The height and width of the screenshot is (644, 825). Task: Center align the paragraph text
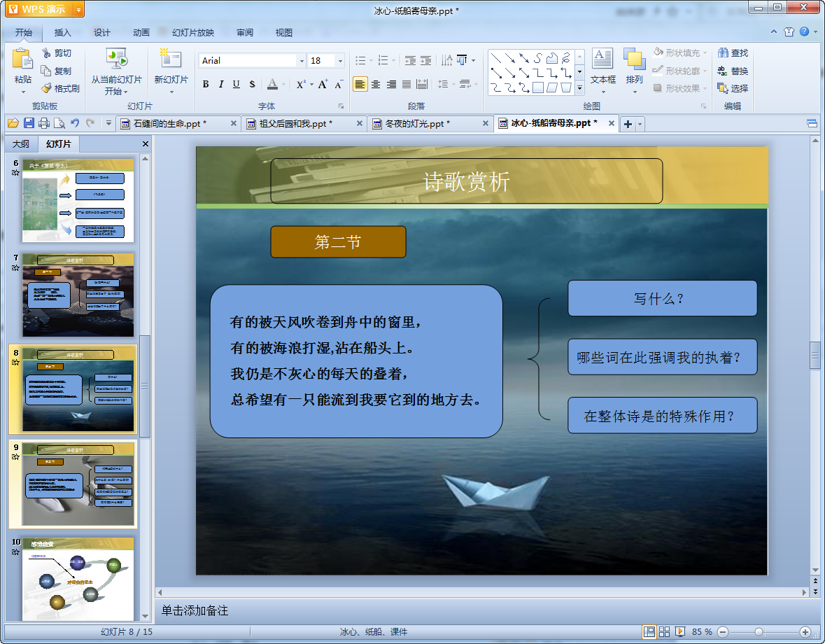click(376, 84)
